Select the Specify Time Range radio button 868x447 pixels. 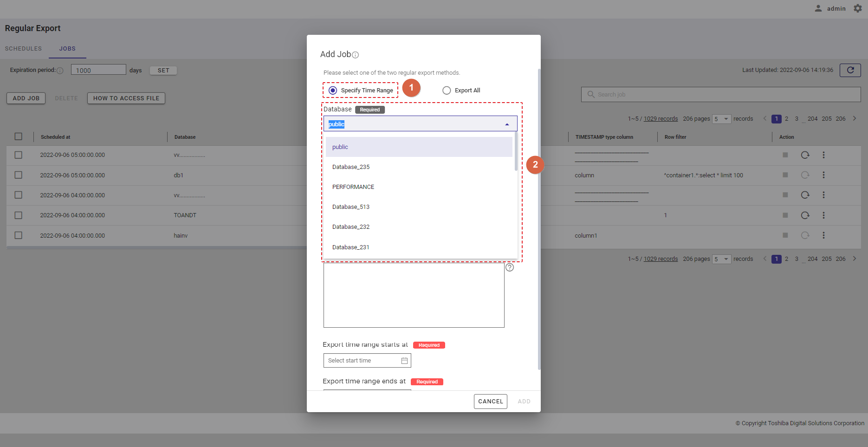tap(333, 91)
